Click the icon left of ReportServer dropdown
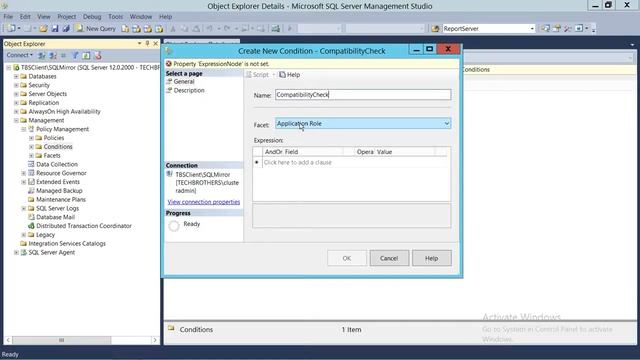Viewport: 640px width, 360px height. tap(435, 29)
